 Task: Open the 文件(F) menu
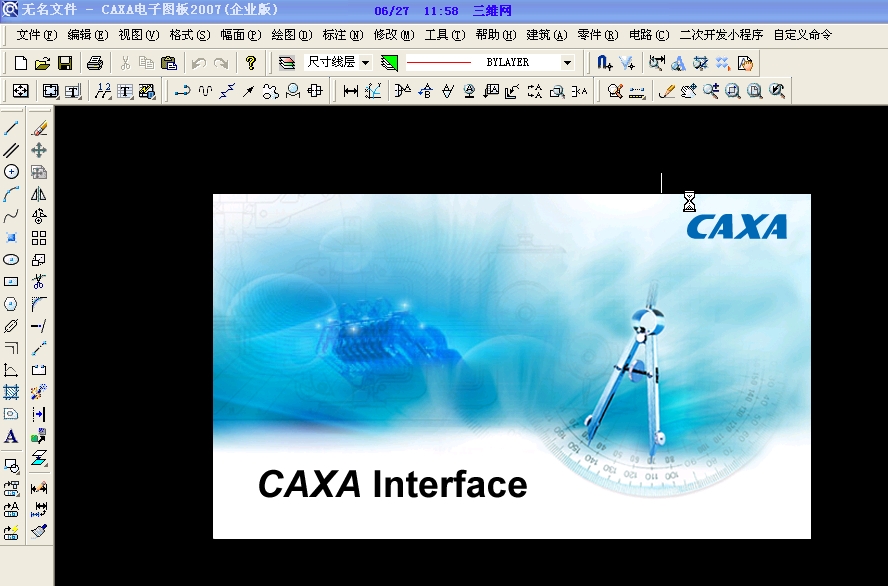pos(37,35)
